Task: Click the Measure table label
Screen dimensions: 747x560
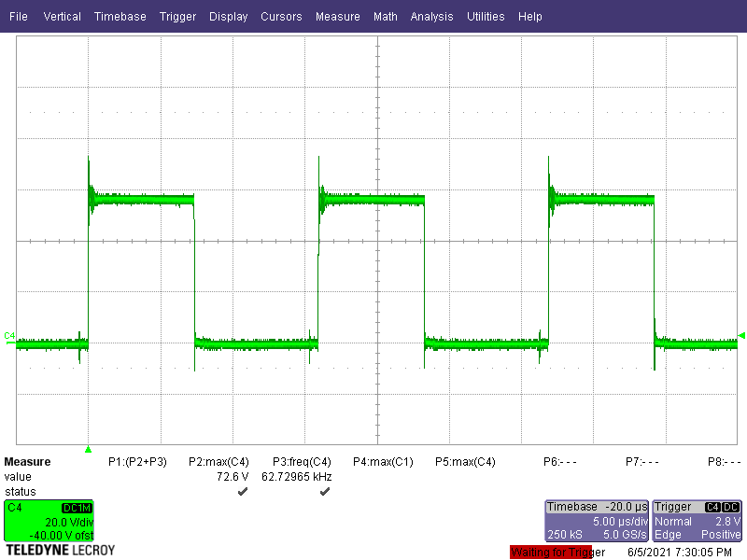Action: pyautogui.click(x=27, y=461)
